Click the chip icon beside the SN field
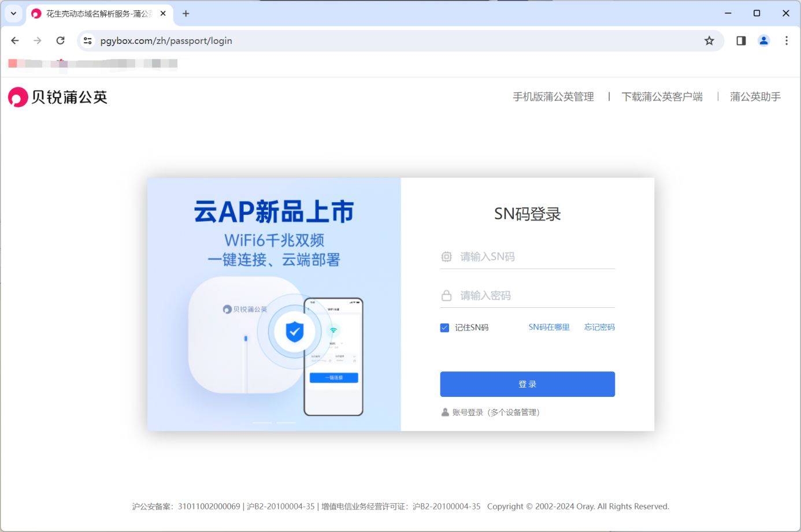The width and height of the screenshot is (801, 532). coord(446,256)
